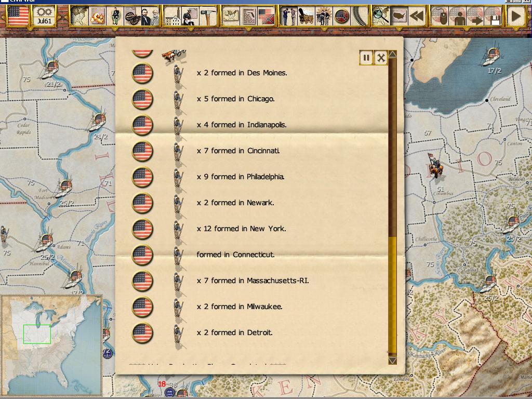Click the eagle map icon
The image size is (532, 399).
coord(231,16)
